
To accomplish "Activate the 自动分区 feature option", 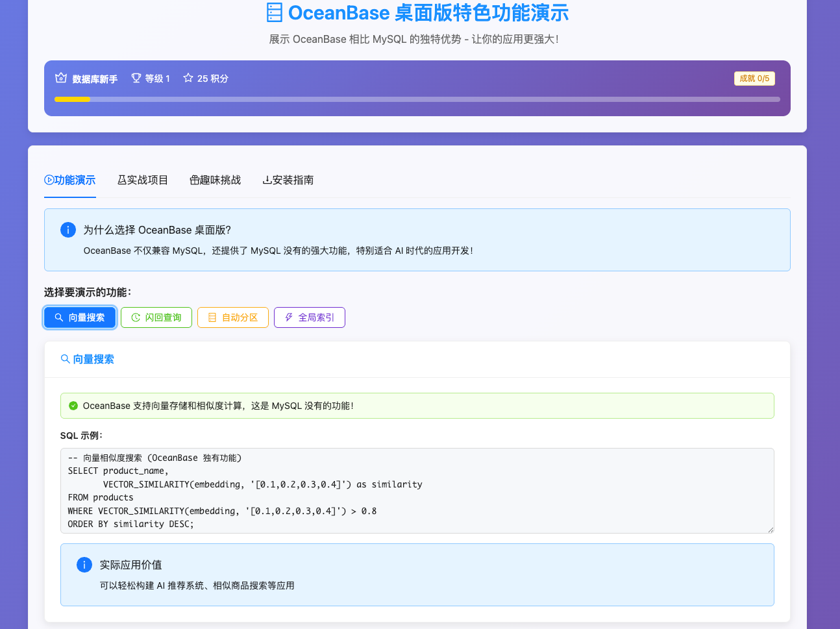I will pyautogui.click(x=232, y=317).
